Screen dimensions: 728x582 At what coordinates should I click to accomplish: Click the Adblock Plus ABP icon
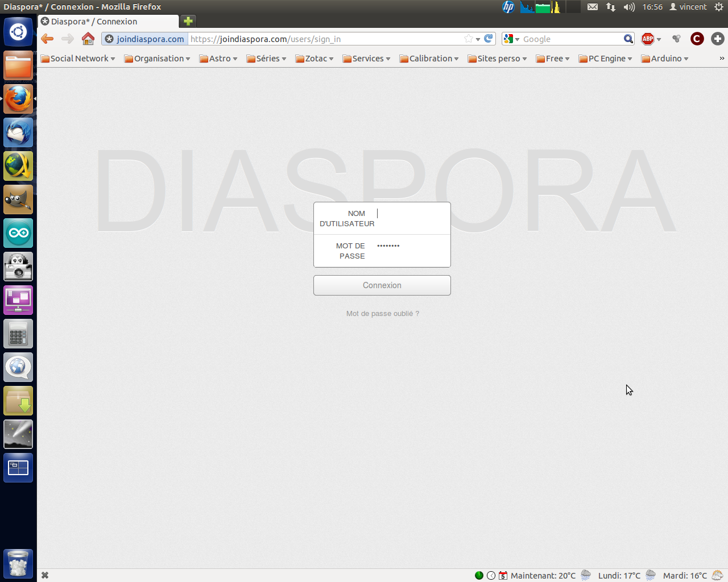point(647,39)
